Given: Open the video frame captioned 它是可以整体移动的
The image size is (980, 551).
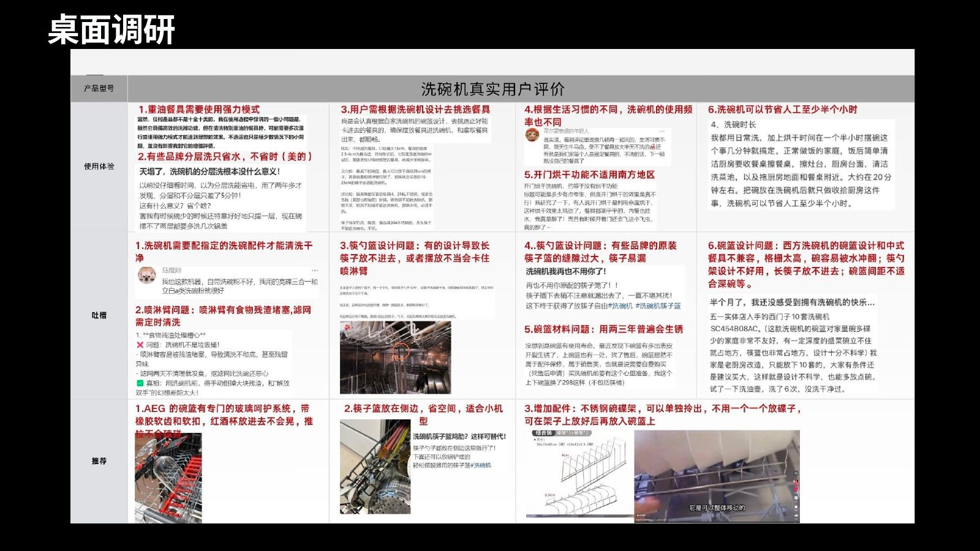Looking at the screenshot, I should coord(717,476).
